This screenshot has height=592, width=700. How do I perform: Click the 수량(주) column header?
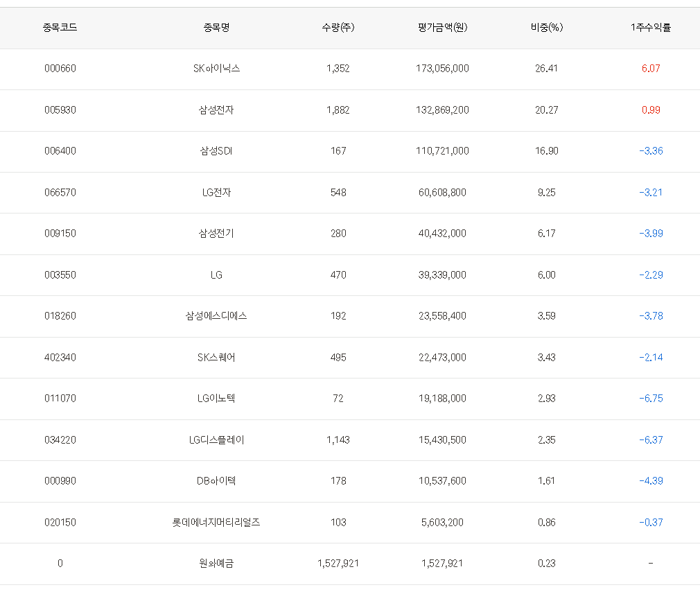pos(338,28)
